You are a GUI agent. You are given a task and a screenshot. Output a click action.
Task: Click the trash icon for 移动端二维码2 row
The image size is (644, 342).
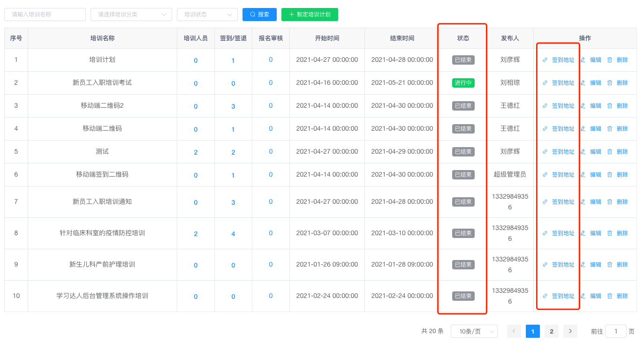click(610, 106)
